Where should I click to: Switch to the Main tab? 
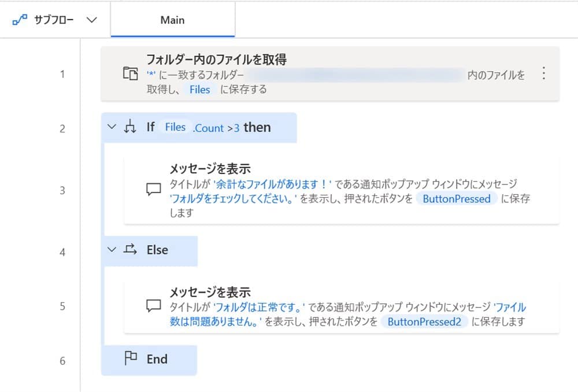[x=172, y=20]
